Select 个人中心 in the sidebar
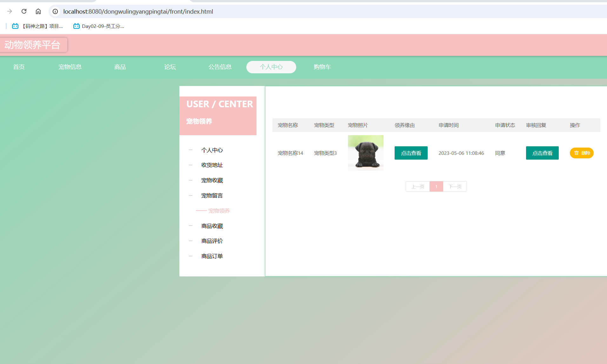Viewport: 607px width, 364px height. coord(212,150)
